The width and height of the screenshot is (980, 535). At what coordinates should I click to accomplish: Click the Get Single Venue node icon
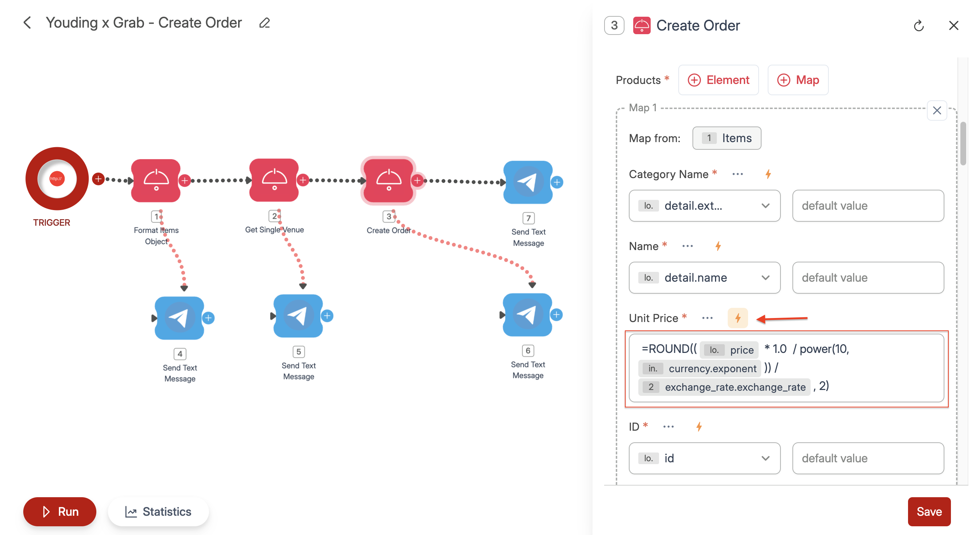point(274,180)
